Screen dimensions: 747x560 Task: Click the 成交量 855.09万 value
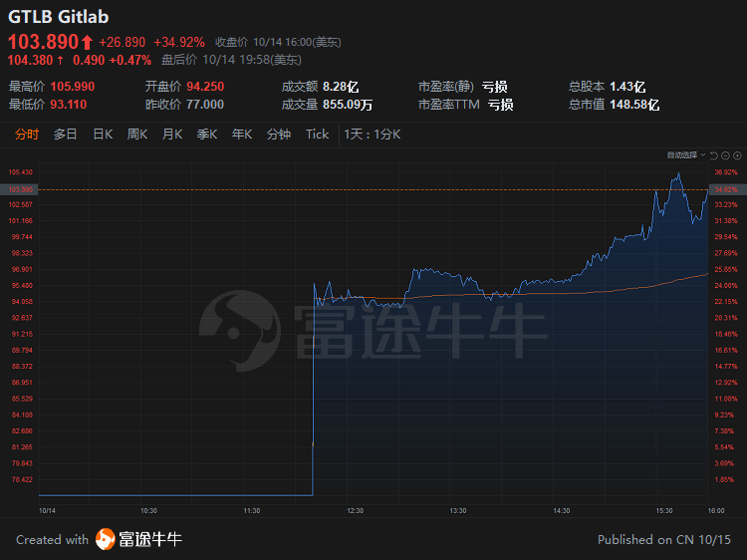coord(348,105)
